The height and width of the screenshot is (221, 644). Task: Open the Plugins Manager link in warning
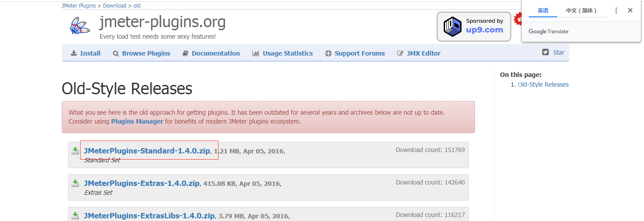click(137, 121)
